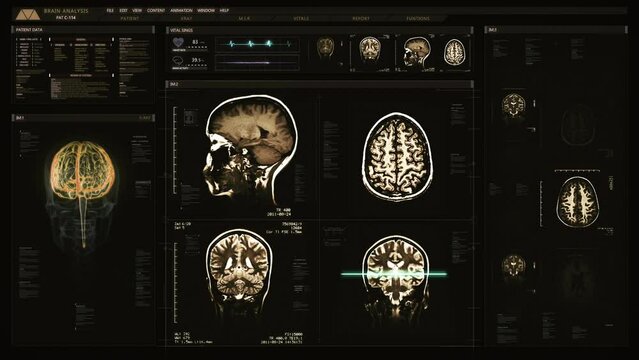Select the large axial brain scan in IM 2
The image size is (639, 360).
[397, 157]
